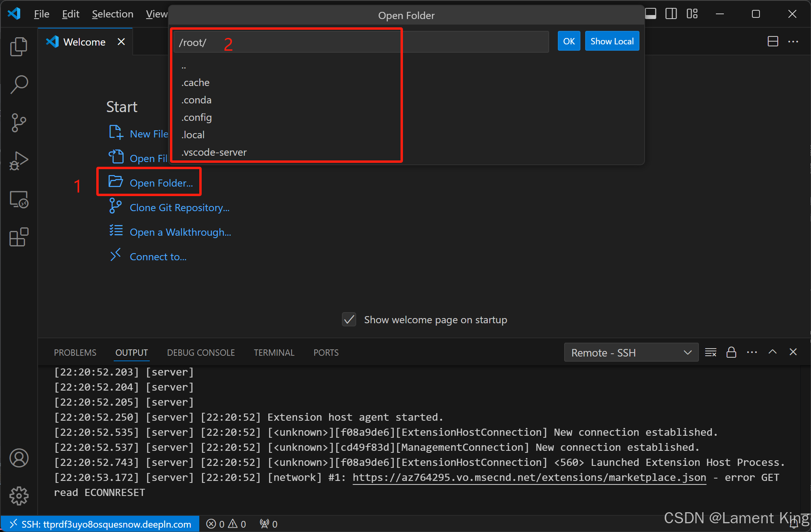Toggle 'Show welcome page on startup' checkbox

349,320
